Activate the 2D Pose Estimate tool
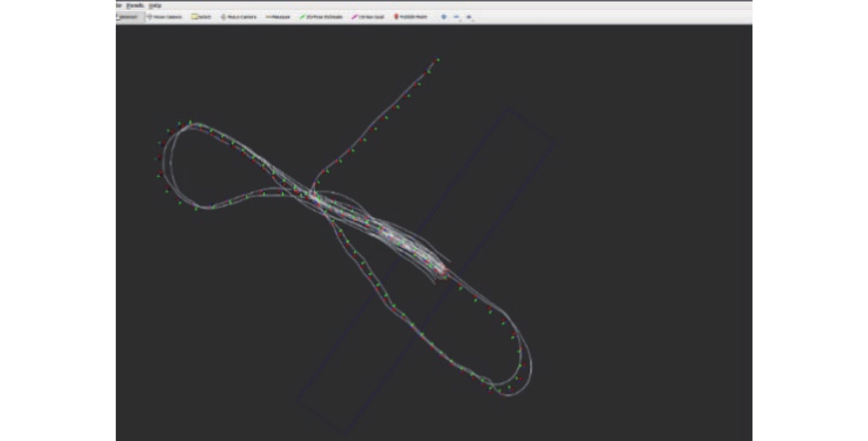 point(321,17)
